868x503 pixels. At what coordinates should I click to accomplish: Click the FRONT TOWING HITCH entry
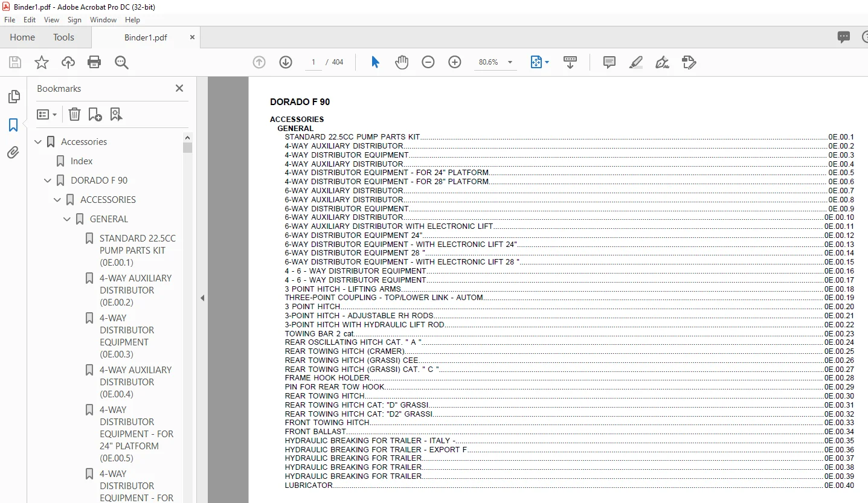click(x=569, y=423)
